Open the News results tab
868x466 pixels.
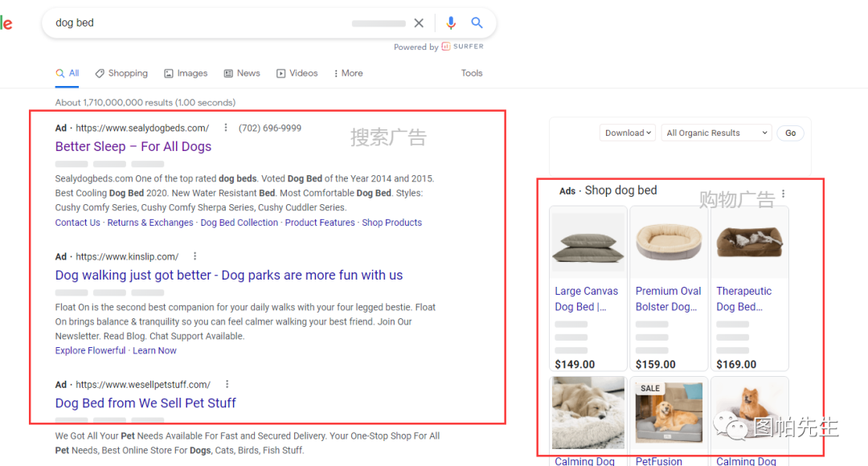point(242,73)
